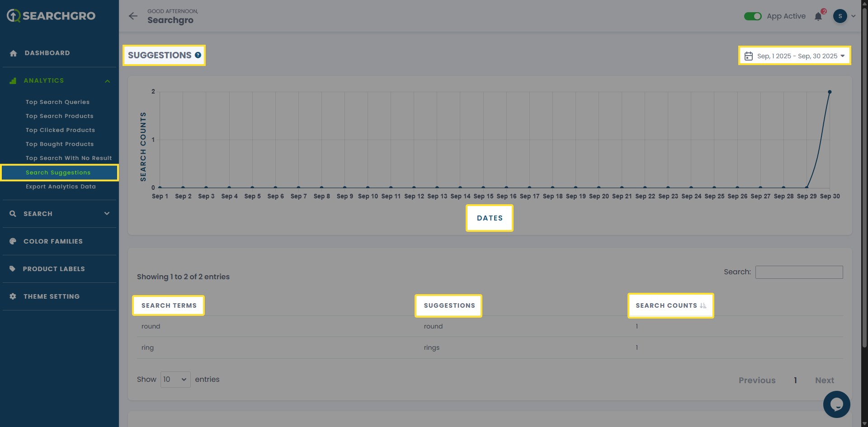Select Export Analytics Data menu item
Viewport: 868px width, 427px height.
[x=61, y=187]
